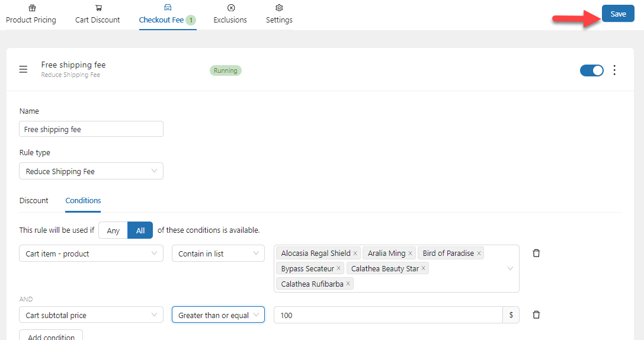Switch to the Discount sub-tab

(x=34, y=200)
